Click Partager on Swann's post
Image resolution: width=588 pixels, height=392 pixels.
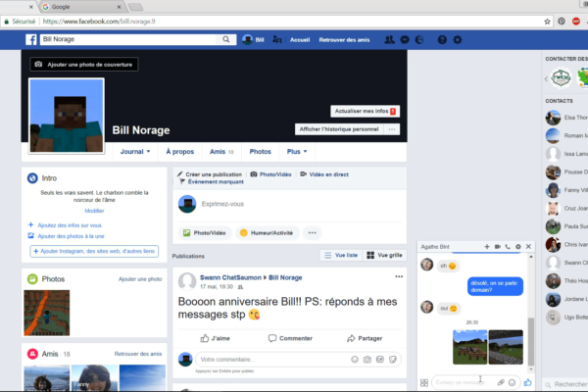[365, 338]
